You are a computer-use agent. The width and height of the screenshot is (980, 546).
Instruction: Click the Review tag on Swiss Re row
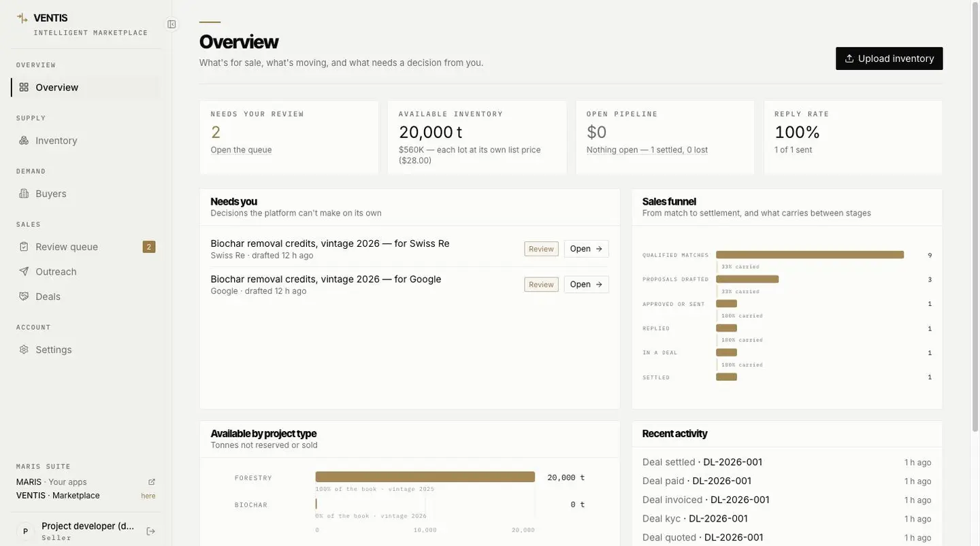click(x=541, y=249)
